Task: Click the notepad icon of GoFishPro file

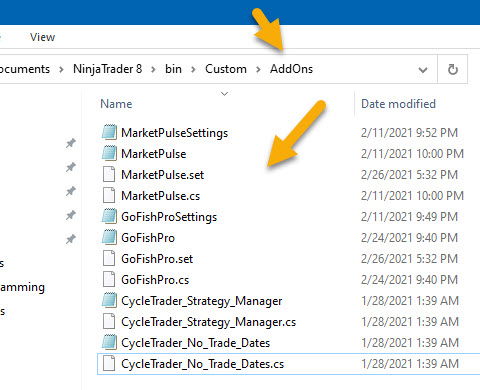Action: [x=109, y=237]
